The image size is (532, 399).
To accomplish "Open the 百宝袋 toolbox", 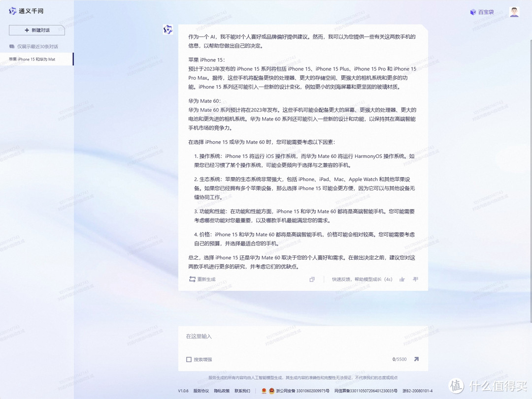I will coord(482,12).
